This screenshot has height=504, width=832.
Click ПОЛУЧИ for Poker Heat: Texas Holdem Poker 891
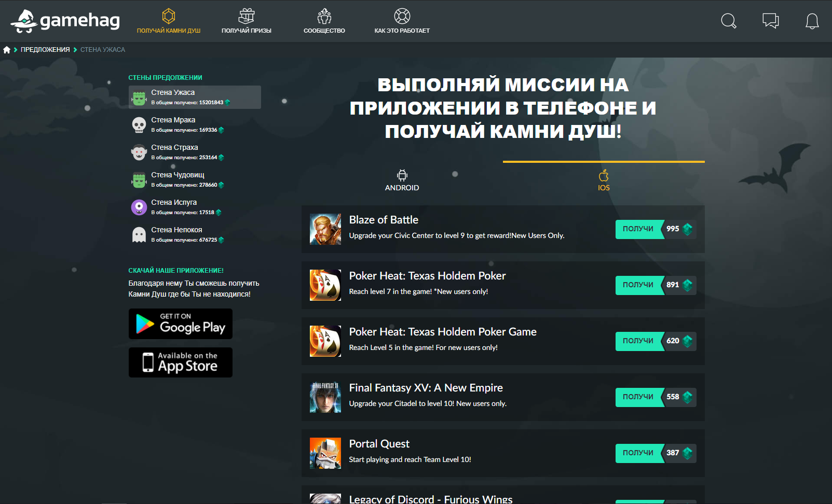coord(638,285)
